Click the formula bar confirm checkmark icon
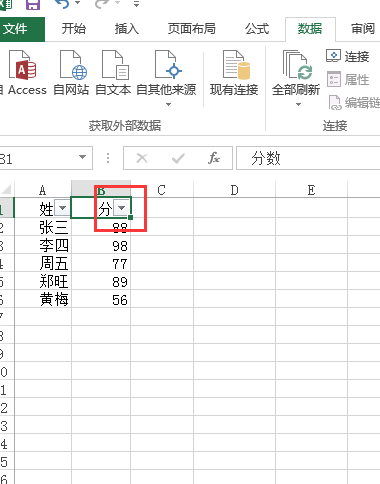 tap(178, 158)
